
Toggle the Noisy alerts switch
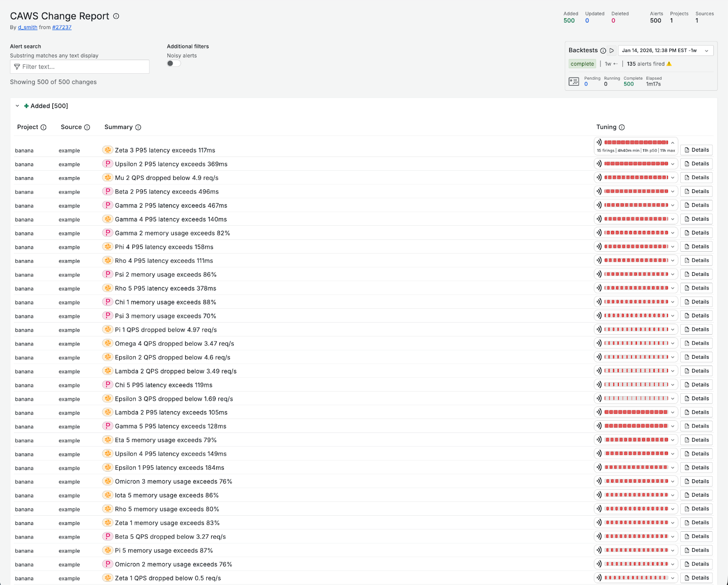click(x=173, y=63)
